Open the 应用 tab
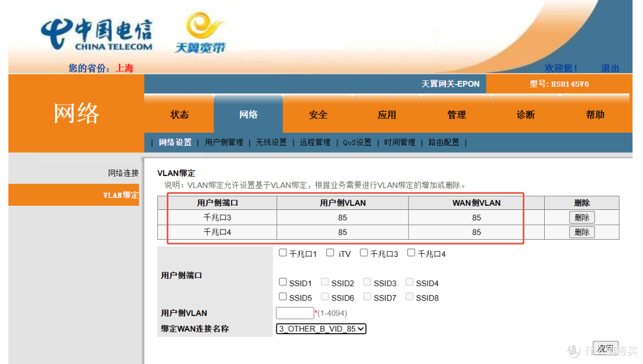Viewport: 643px width, 364px height. pos(387,115)
